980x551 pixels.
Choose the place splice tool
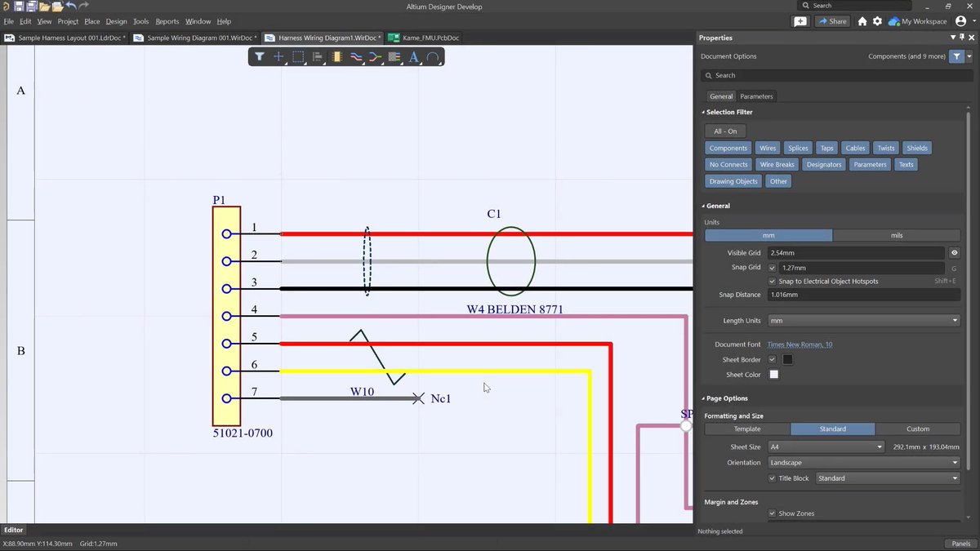point(375,57)
